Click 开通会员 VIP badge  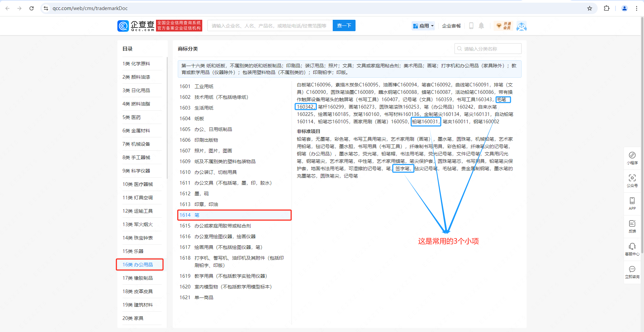click(x=503, y=26)
